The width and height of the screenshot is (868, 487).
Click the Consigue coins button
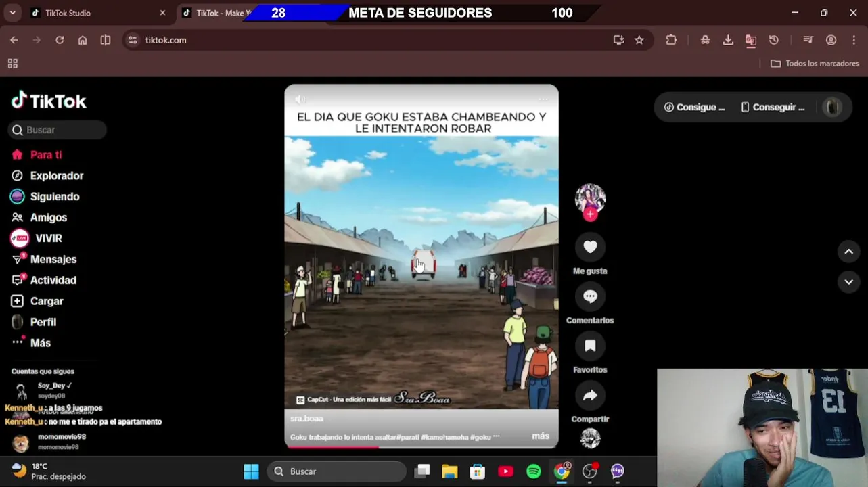click(694, 107)
